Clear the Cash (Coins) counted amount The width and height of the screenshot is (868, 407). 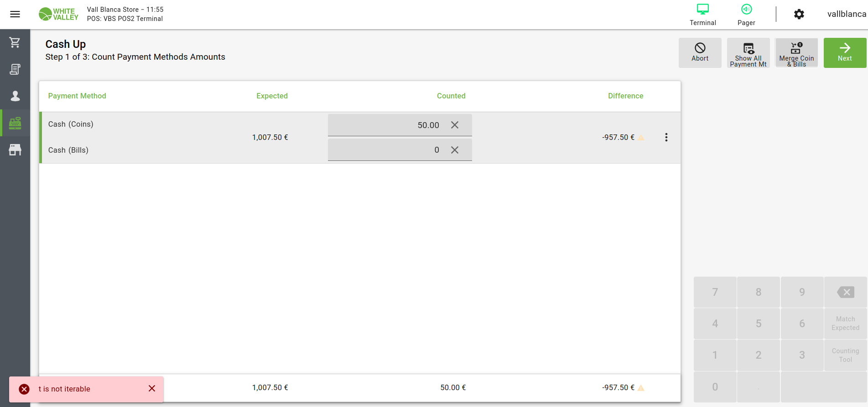click(455, 125)
